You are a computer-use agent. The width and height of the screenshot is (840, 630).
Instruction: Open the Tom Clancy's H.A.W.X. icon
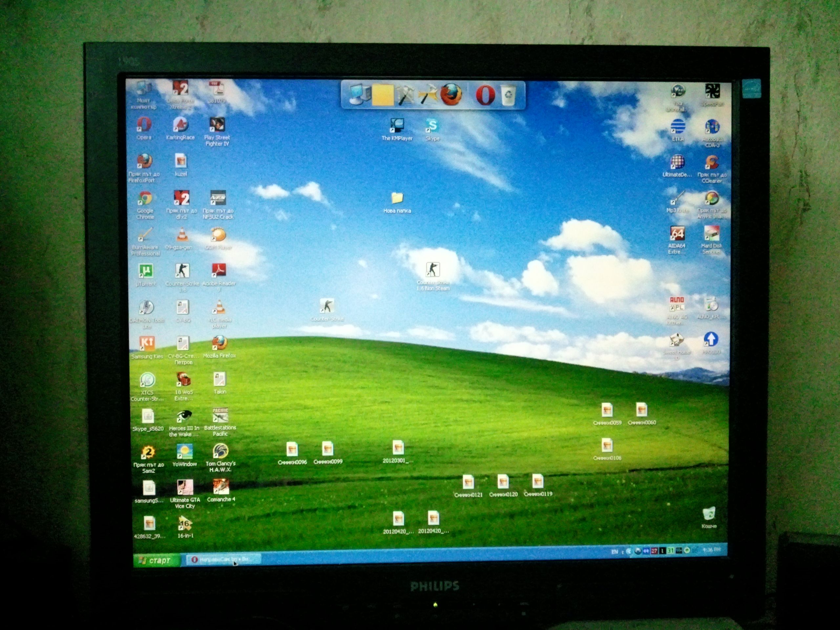(220, 451)
